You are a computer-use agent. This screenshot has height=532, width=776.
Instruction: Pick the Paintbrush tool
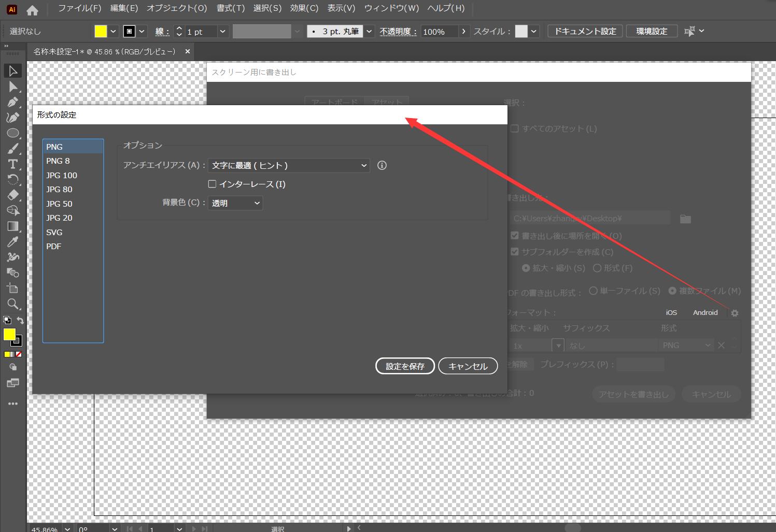(13, 149)
